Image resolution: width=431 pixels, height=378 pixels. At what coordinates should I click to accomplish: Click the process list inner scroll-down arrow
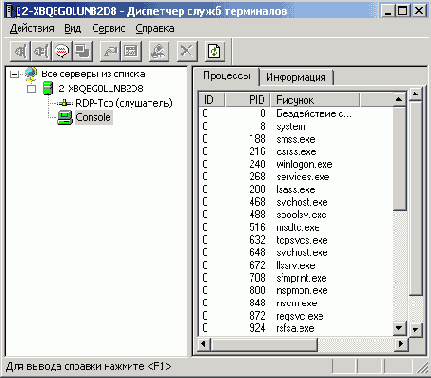399,328
